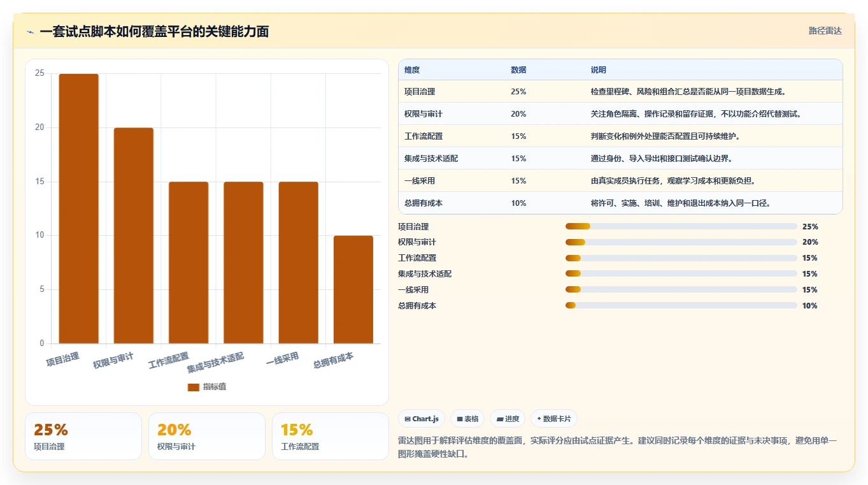This screenshot has width=868, height=485.
Task: Click the 集成与技术适配 bar in the chart
Action: point(243,263)
